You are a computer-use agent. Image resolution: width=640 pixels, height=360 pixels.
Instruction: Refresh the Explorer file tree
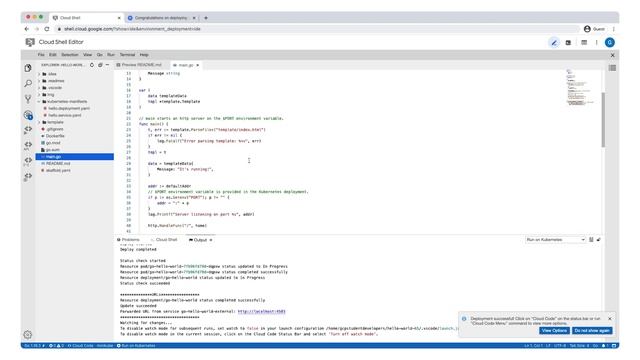click(92, 65)
